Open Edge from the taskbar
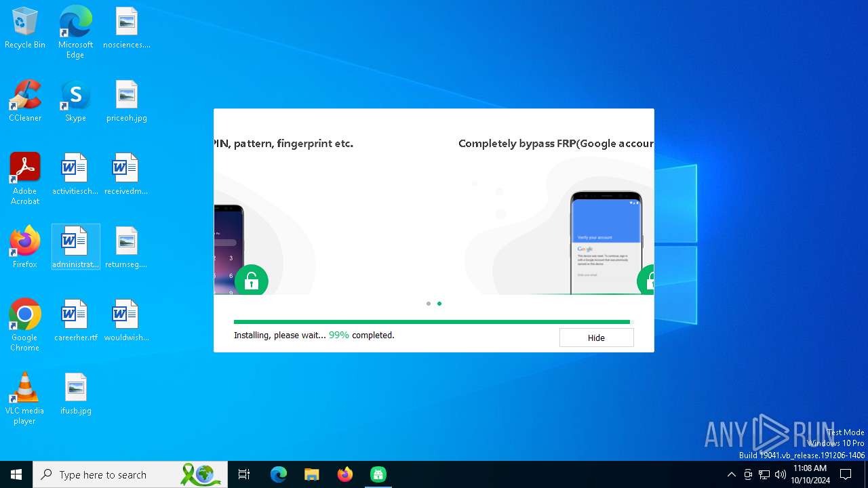This screenshot has width=868, height=488. pyautogui.click(x=279, y=474)
